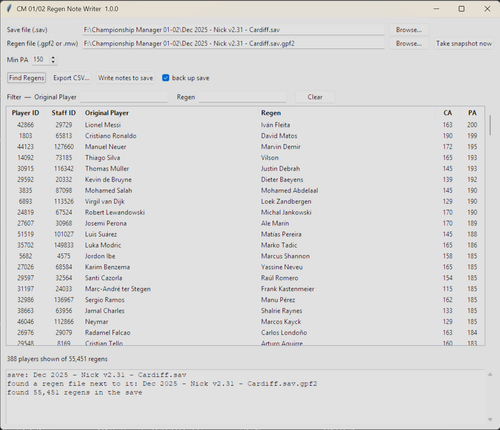Click Take snapshot now button
This screenshot has width=500, height=430.
(464, 43)
